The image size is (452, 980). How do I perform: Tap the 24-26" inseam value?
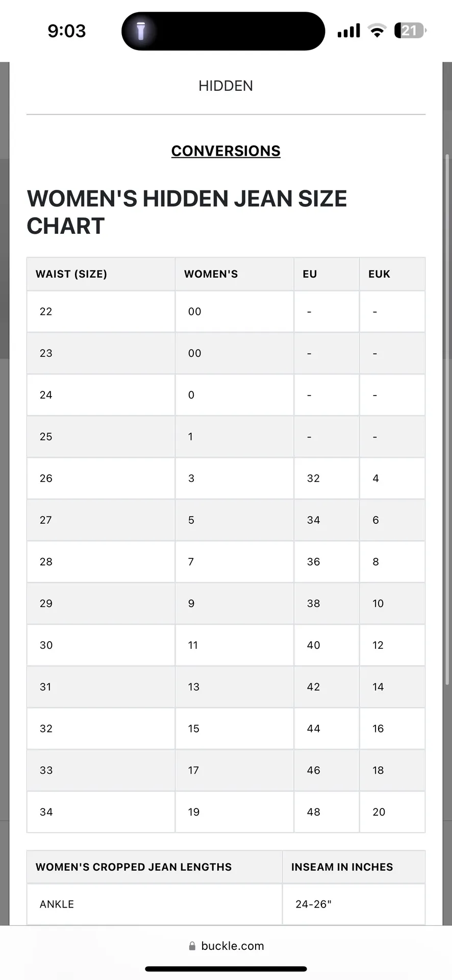313,904
